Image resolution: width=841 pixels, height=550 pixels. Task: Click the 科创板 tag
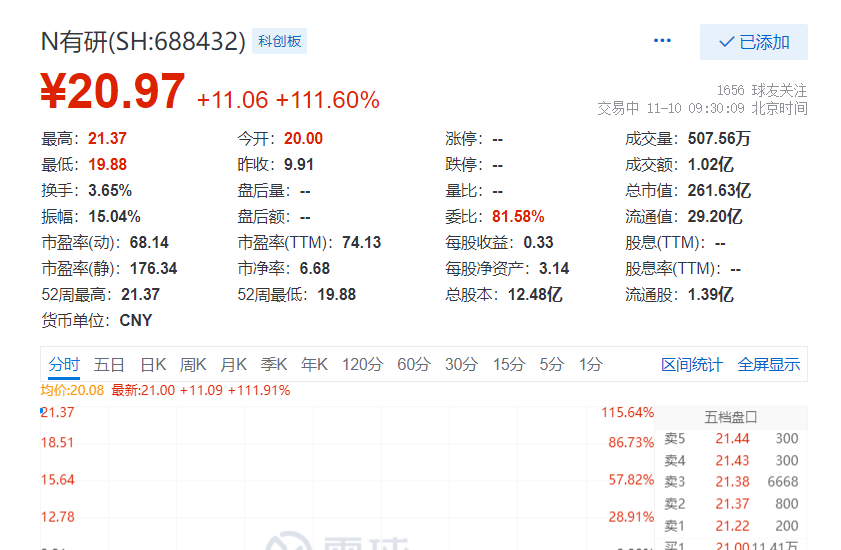tap(279, 41)
